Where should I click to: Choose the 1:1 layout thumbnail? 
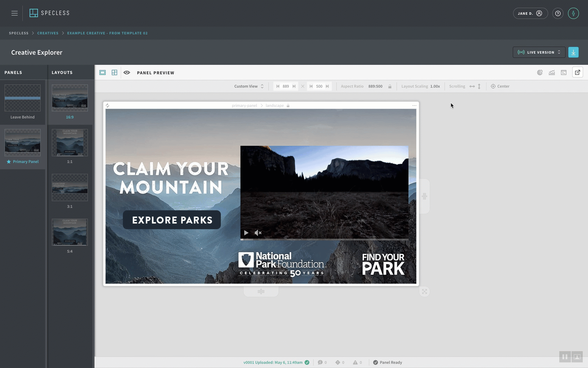[x=70, y=143]
